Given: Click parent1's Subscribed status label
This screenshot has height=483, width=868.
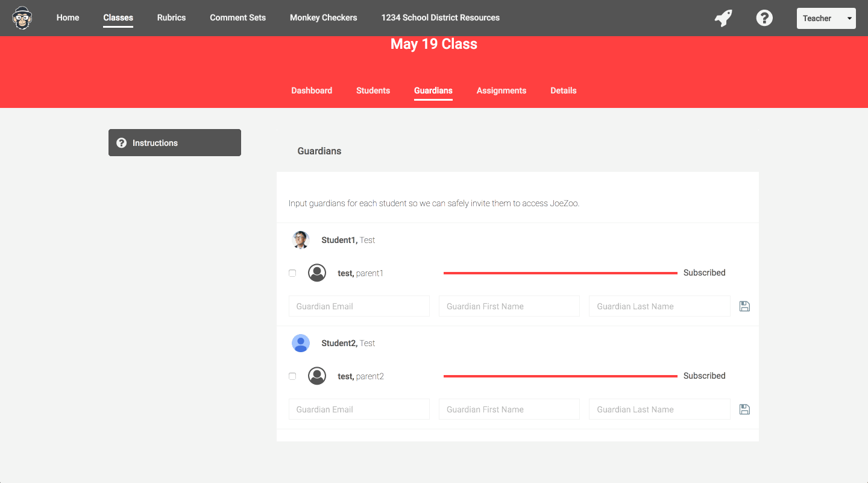Looking at the screenshot, I should 705,273.
